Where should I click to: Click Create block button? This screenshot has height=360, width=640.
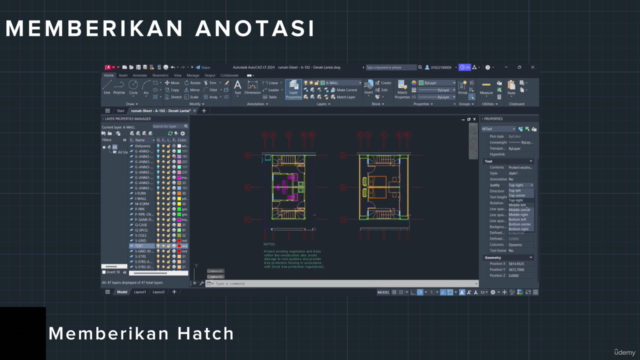tap(383, 83)
